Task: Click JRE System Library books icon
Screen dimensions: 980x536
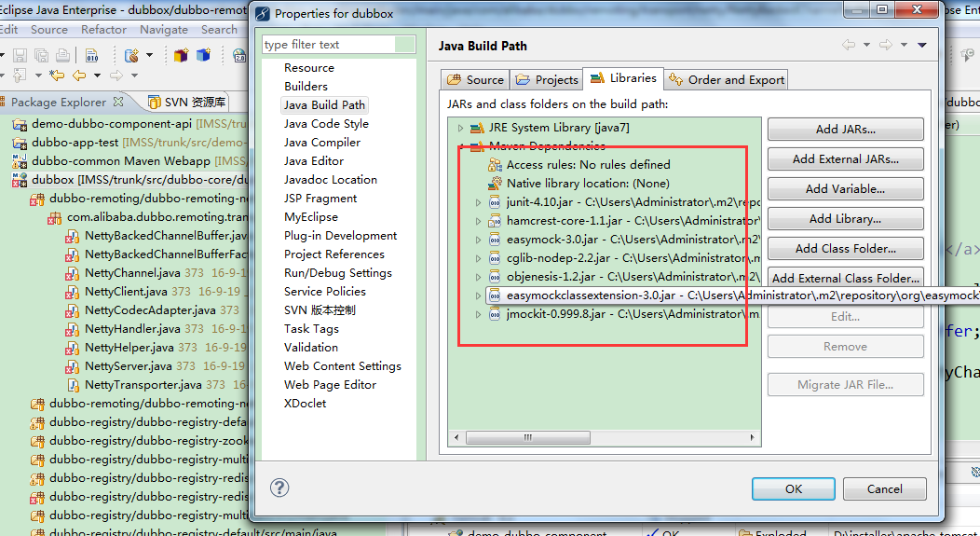Action: click(478, 128)
